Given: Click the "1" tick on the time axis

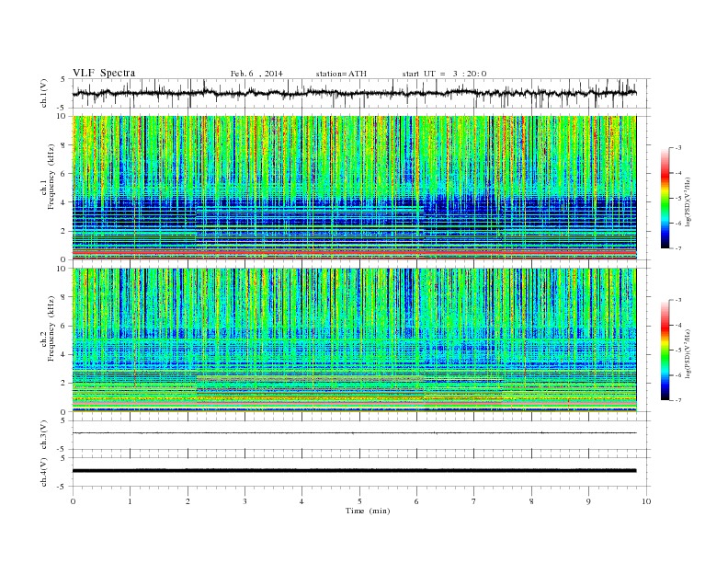Looking at the screenshot, I should (130, 501).
